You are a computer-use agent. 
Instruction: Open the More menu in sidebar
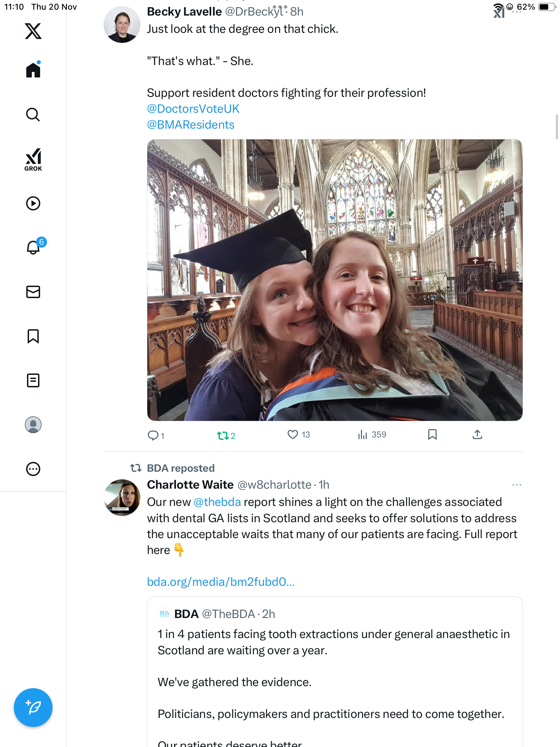click(33, 469)
